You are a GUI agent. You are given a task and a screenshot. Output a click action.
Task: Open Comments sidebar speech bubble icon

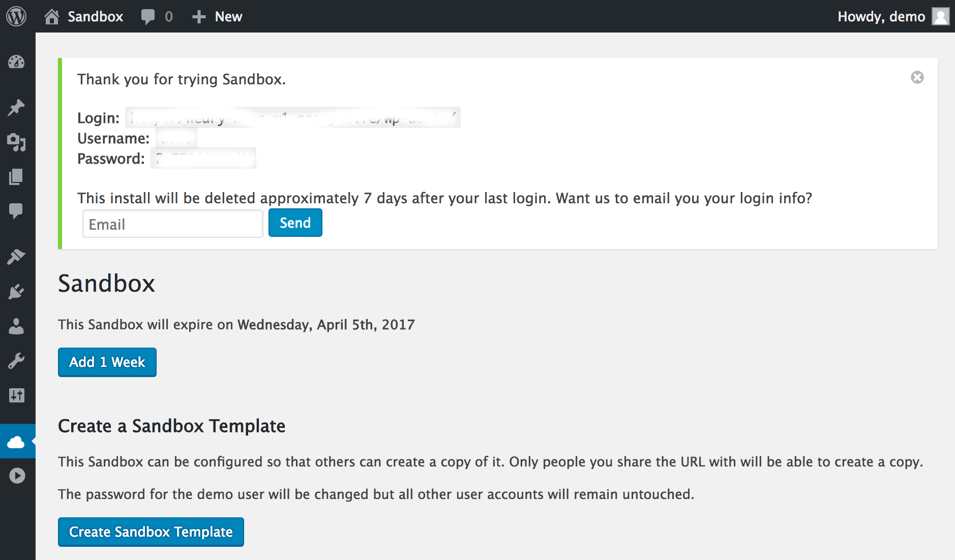pos(16,211)
